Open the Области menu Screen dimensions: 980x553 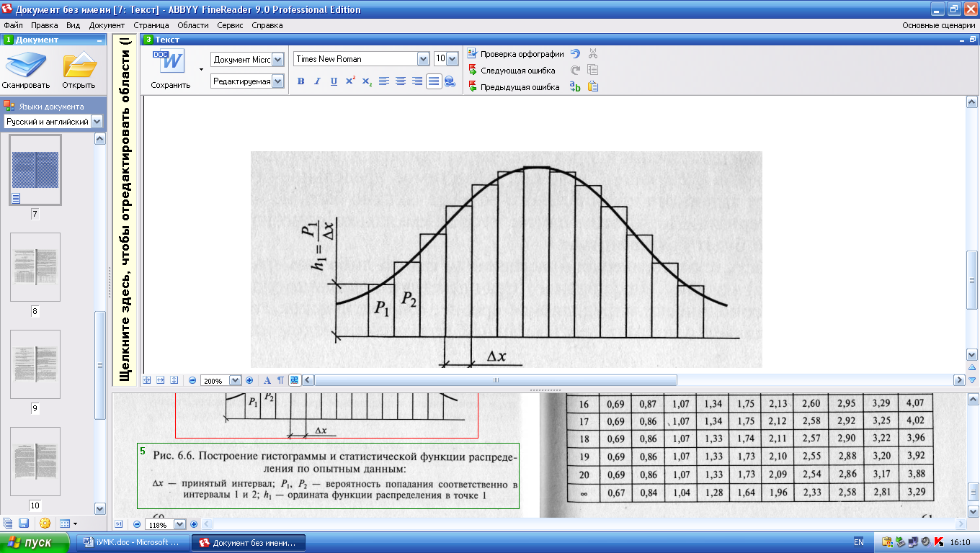(193, 25)
